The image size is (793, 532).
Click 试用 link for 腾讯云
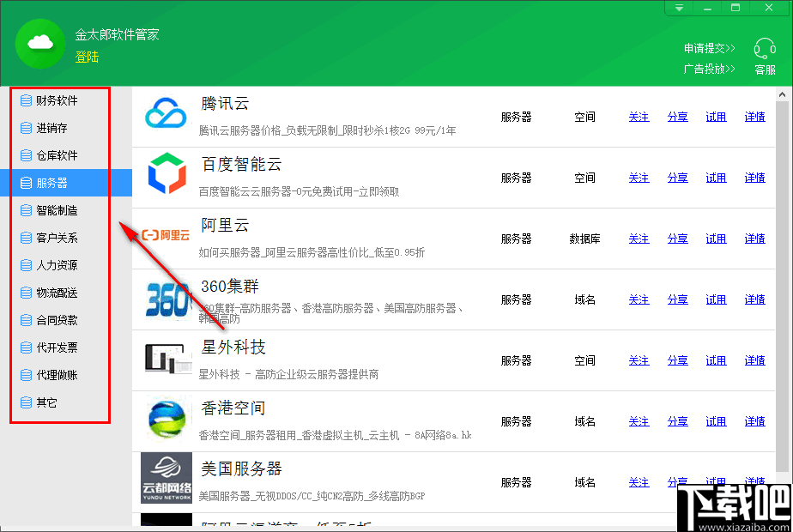[x=716, y=117]
